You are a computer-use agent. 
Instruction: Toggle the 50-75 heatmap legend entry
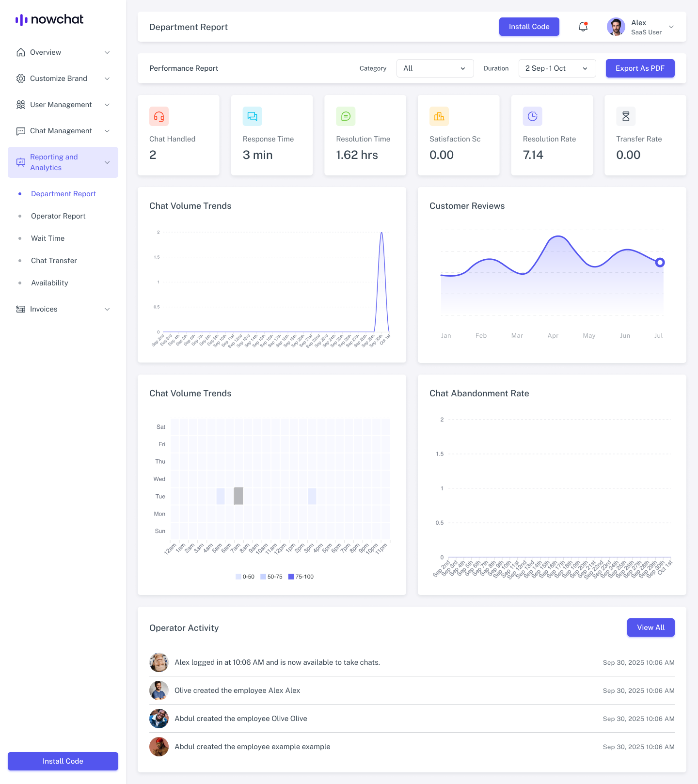point(271,577)
